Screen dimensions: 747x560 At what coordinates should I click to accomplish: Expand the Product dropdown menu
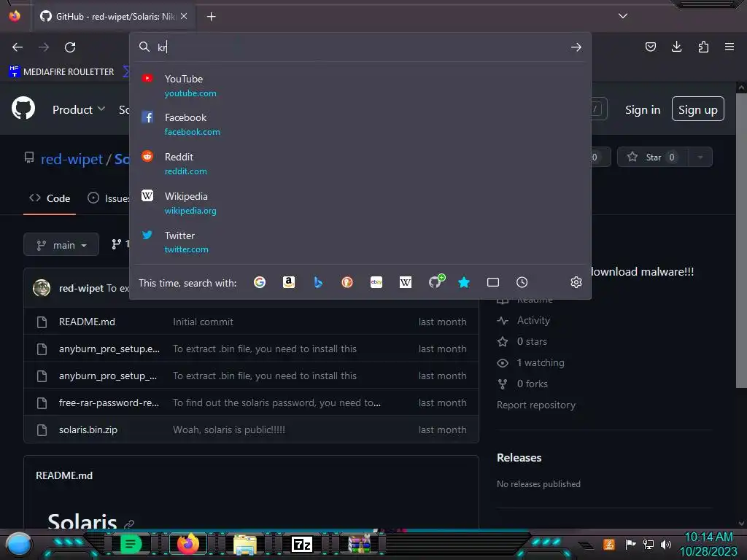79,109
